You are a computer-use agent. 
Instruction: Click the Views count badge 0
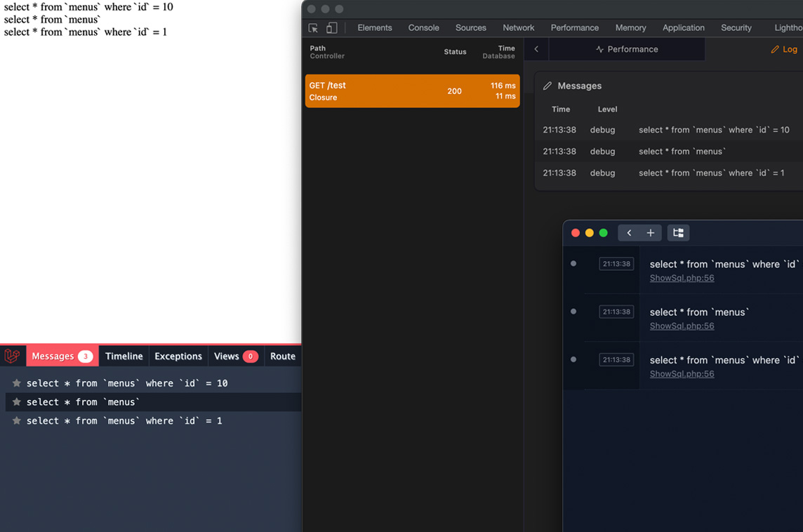tap(251, 357)
